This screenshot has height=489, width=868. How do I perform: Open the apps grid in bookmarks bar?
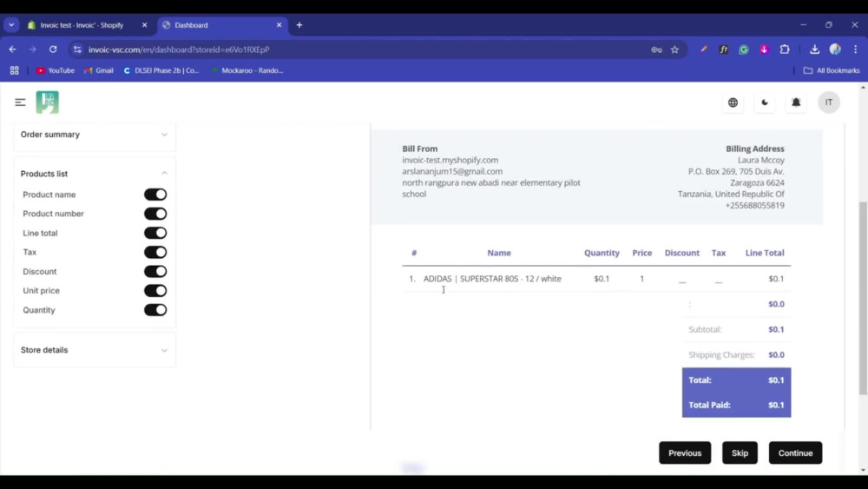(15, 70)
